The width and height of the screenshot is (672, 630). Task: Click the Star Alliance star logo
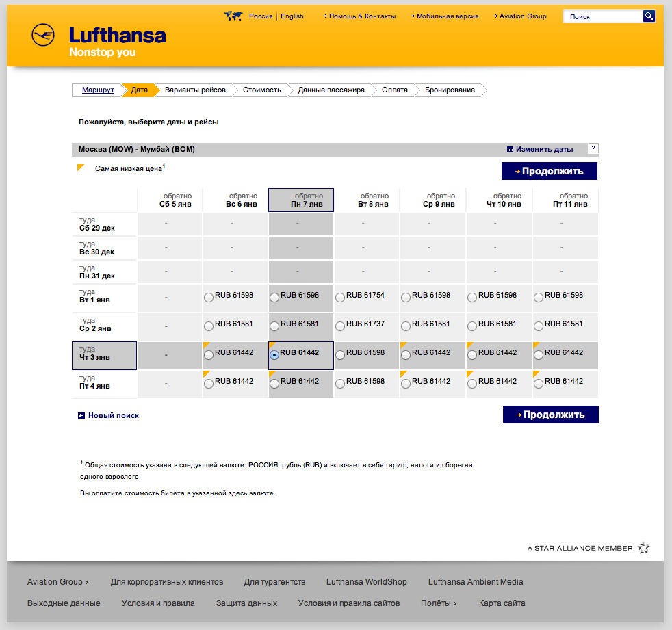(x=644, y=548)
